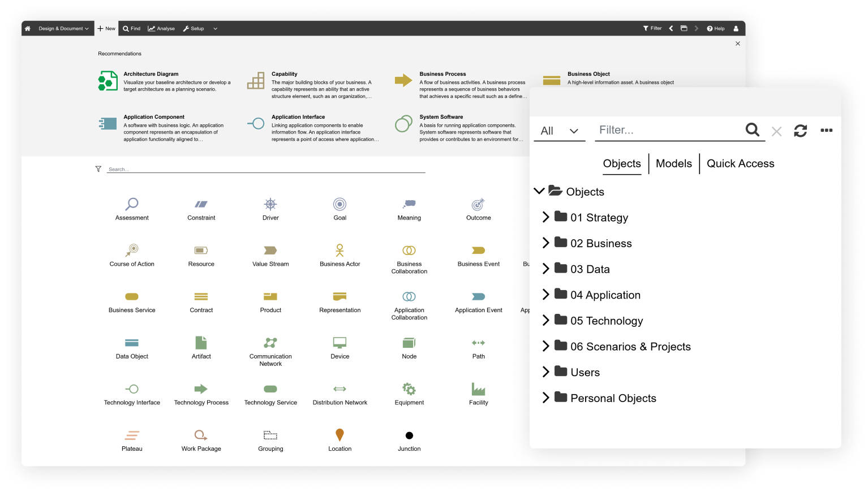This screenshot has height=492, width=868.
Task: Open the user account icon
Action: [736, 28]
